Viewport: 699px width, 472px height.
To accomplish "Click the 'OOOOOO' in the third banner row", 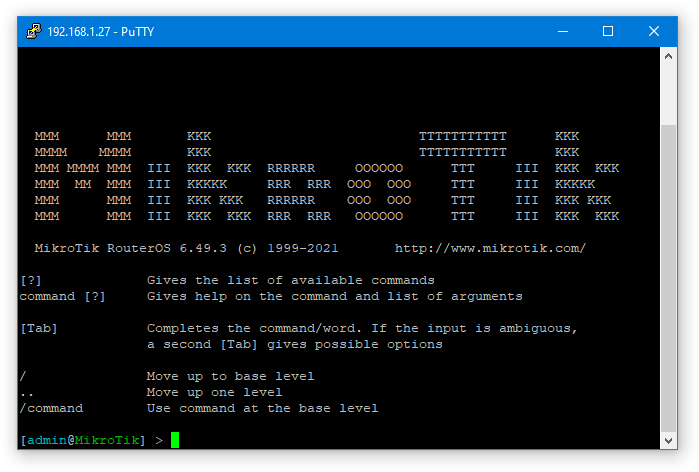I will [379, 168].
